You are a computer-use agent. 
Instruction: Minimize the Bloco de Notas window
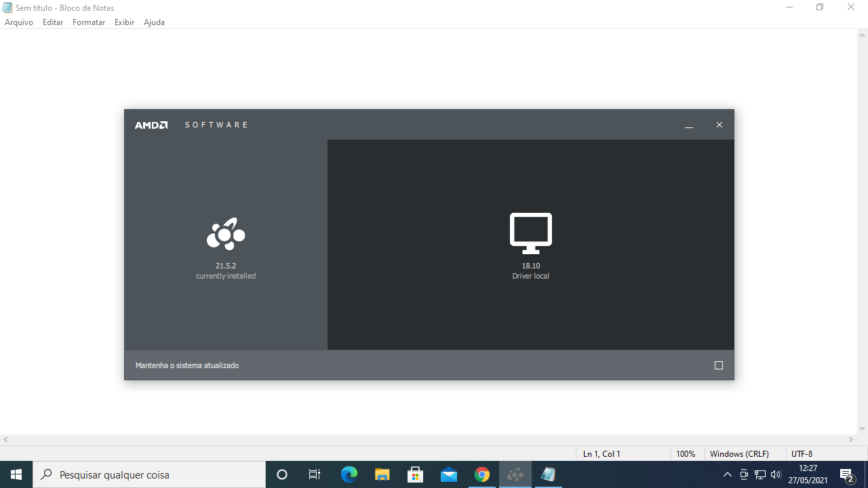tap(789, 7)
